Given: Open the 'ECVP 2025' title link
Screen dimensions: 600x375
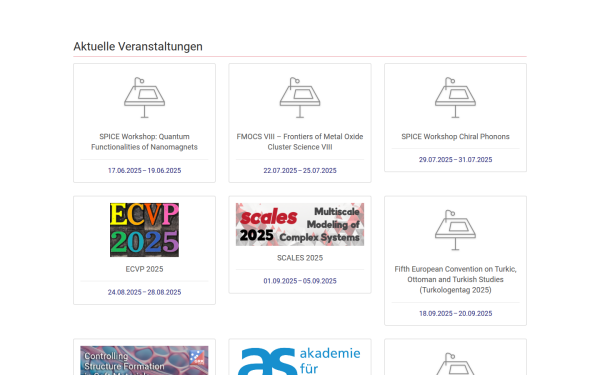Looking at the screenshot, I should click(144, 269).
